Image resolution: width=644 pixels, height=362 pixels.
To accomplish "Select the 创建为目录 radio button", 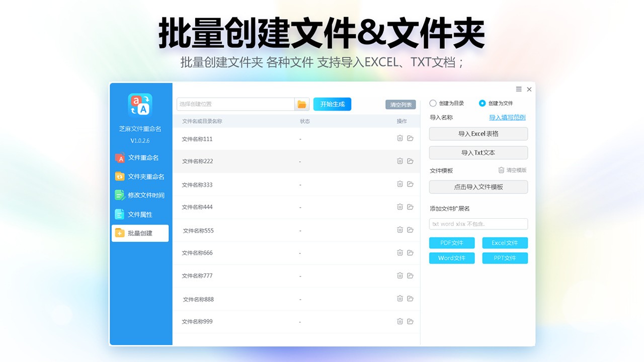I will click(x=433, y=103).
